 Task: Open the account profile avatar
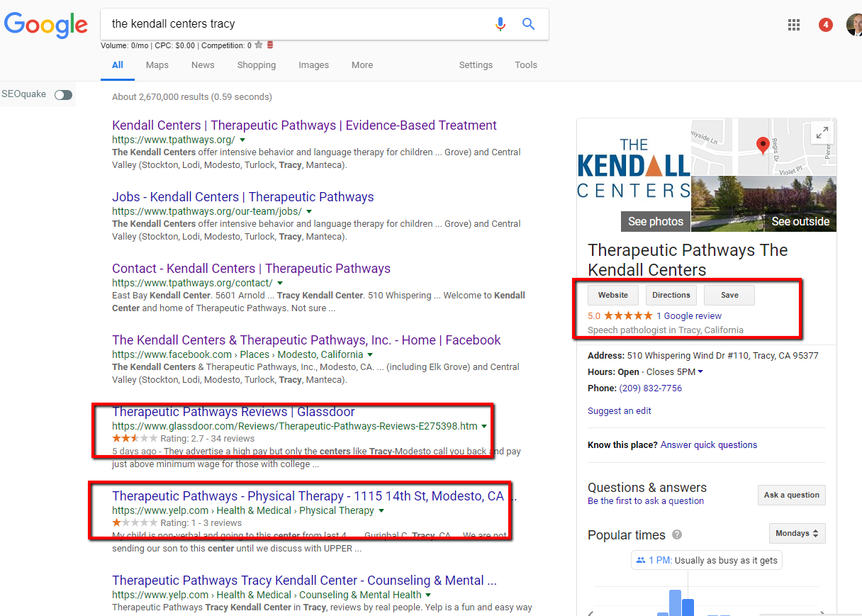(854, 25)
